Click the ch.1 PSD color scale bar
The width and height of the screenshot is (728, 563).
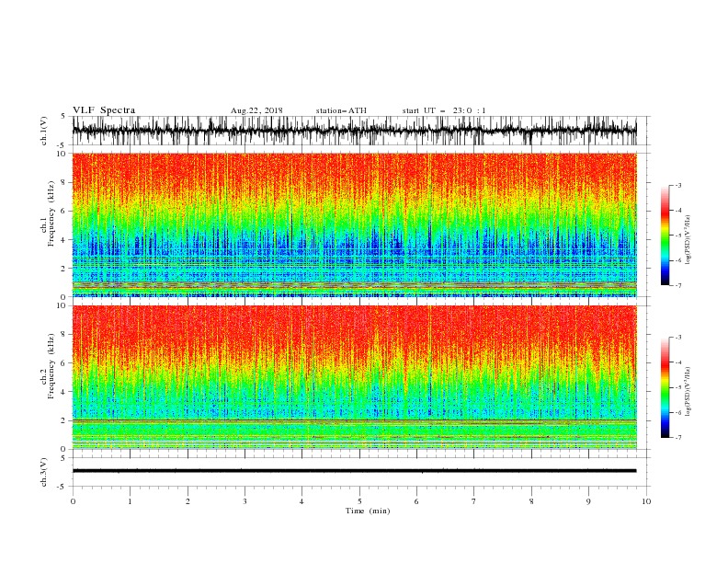(x=665, y=235)
